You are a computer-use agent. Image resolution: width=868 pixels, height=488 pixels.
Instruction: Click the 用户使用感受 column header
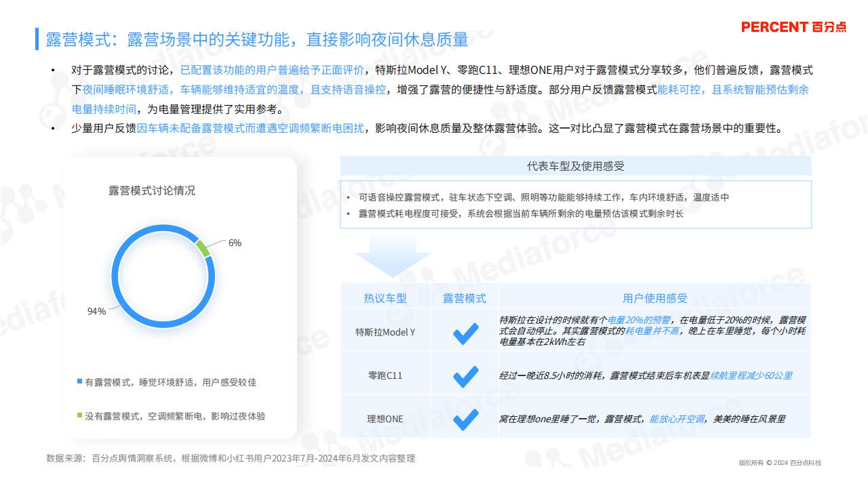click(x=655, y=298)
